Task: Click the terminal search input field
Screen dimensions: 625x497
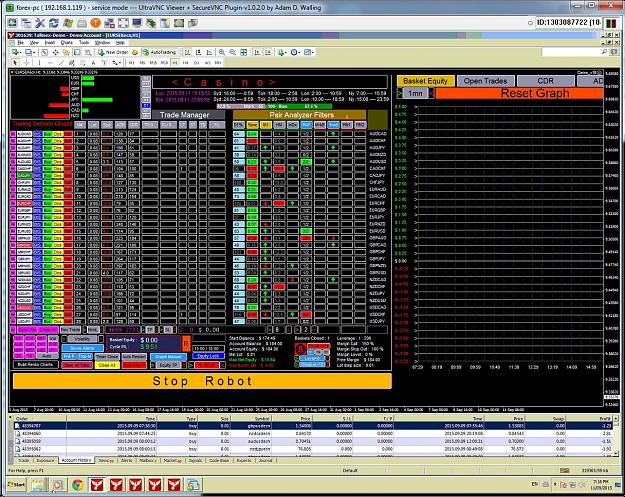Action: 572,52
